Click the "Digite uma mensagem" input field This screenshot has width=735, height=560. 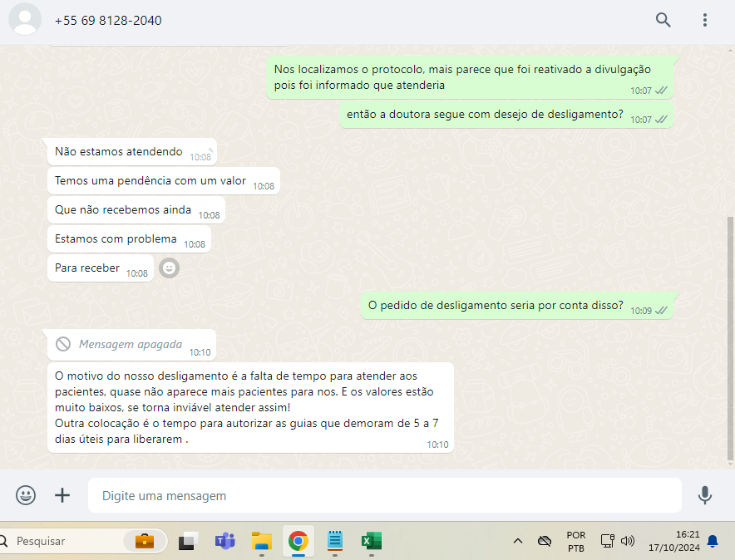click(x=384, y=495)
